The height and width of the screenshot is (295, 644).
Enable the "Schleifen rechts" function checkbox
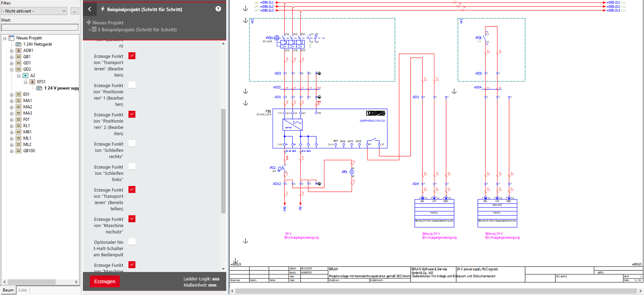[132, 144]
